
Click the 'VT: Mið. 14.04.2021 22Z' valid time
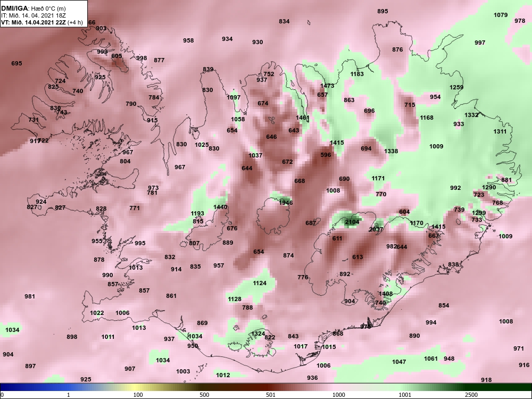coord(34,22)
